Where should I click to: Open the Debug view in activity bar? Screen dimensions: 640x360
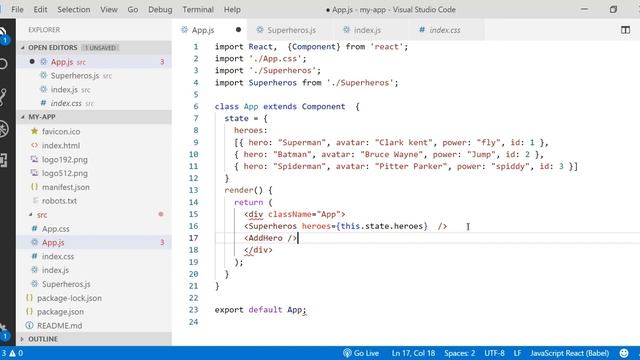(x=3, y=129)
